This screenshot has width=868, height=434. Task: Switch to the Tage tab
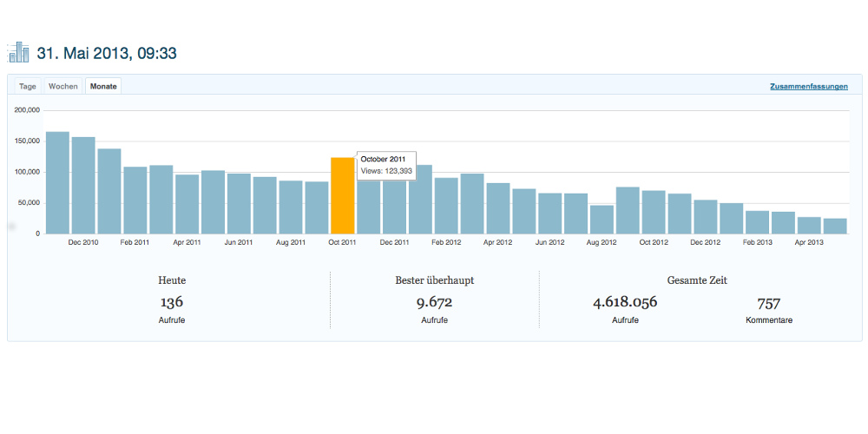28,86
